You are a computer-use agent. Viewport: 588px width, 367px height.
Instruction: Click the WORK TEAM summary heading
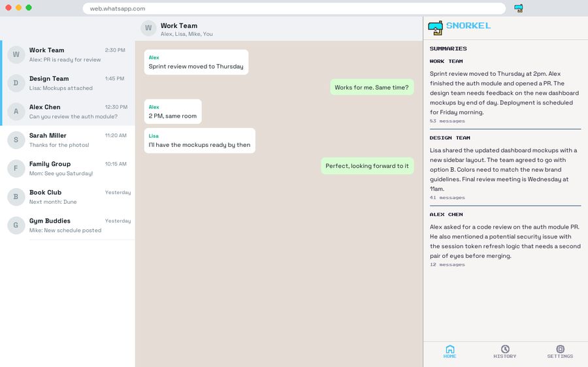[446, 61]
